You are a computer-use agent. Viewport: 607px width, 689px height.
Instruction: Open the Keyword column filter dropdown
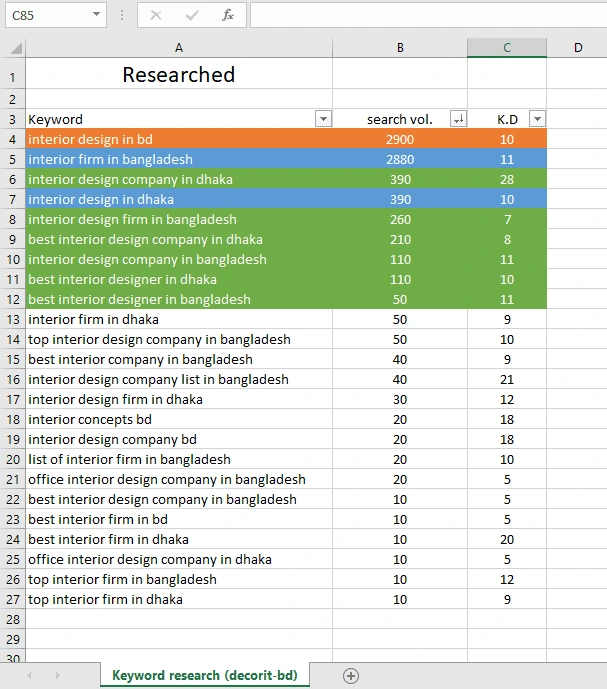click(x=323, y=119)
